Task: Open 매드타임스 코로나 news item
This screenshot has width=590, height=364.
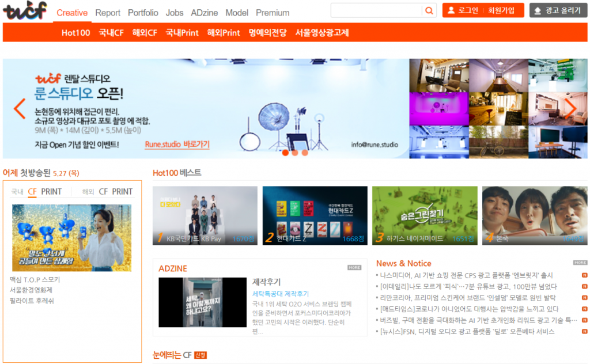Action: click(x=469, y=309)
